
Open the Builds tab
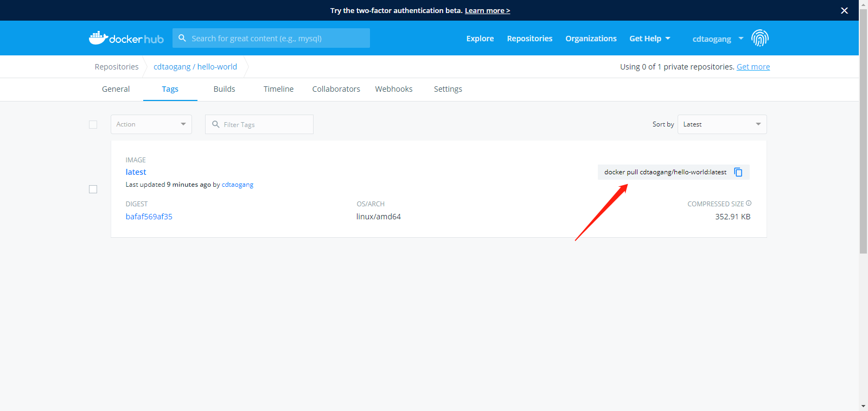coord(224,89)
